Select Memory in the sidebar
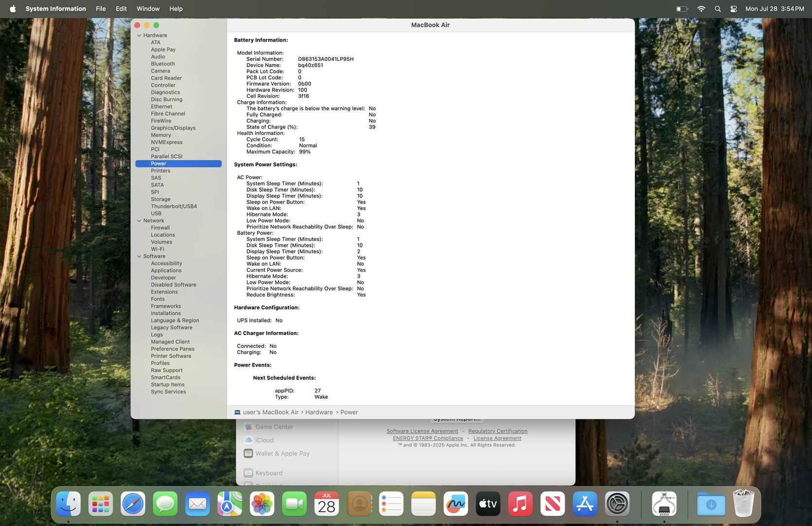The height and width of the screenshot is (526, 812). coord(161,135)
